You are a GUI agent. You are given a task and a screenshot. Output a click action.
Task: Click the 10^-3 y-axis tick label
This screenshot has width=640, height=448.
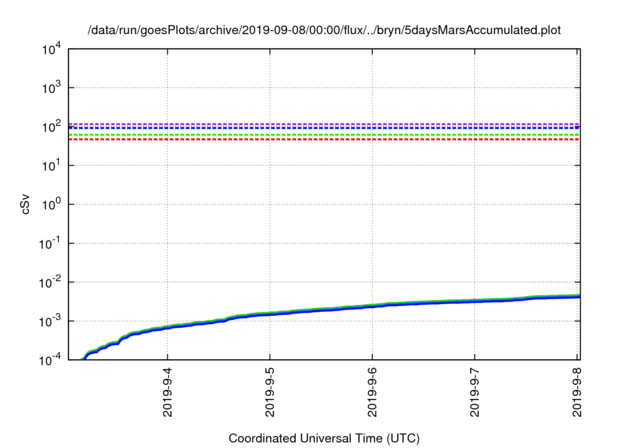pyautogui.click(x=51, y=321)
